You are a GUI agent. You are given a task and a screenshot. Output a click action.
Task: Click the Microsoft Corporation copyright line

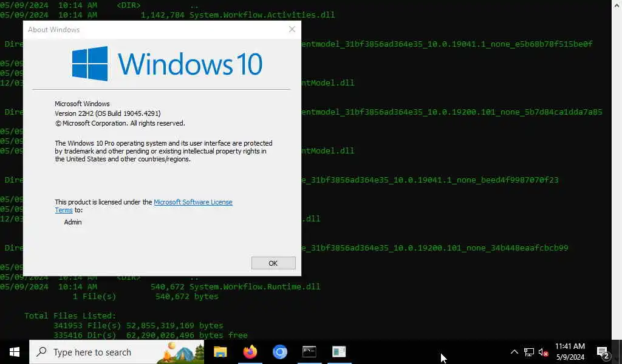tap(120, 123)
